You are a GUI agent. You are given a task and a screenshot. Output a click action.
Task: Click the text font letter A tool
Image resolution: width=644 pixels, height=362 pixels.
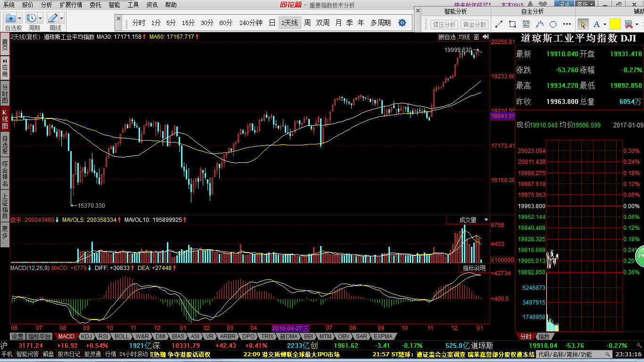tap(596, 24)
